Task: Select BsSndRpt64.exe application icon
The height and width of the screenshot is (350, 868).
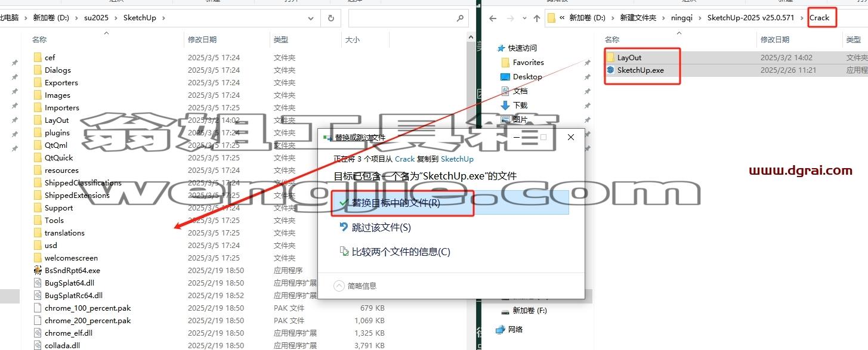Action: [x=38, y=270]
